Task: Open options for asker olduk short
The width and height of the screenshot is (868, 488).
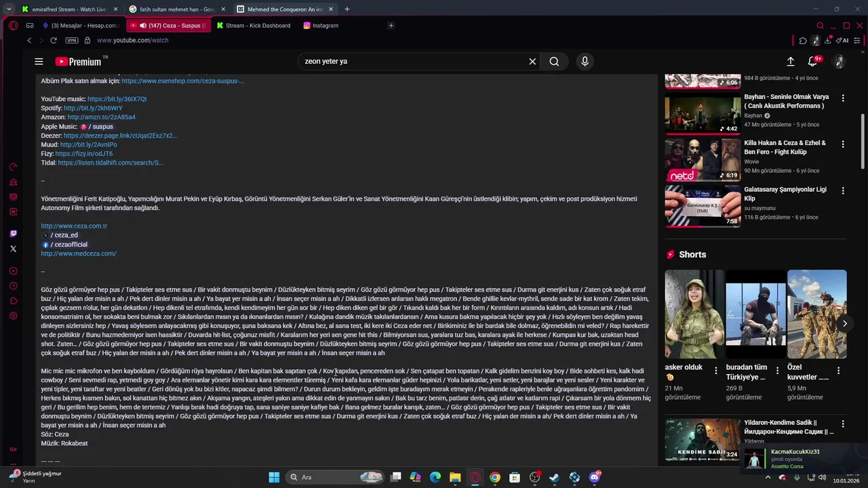Action: click(716, 371)
